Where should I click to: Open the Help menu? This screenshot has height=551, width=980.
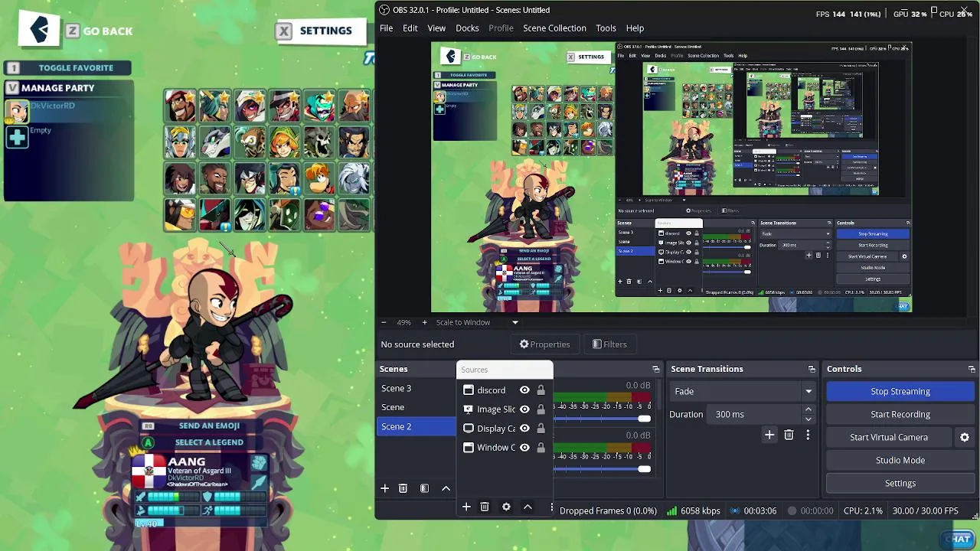[635, 28]
